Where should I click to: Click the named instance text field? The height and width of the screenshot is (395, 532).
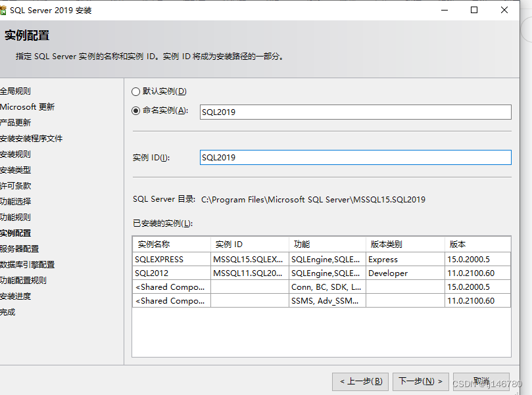pos(355,112)
